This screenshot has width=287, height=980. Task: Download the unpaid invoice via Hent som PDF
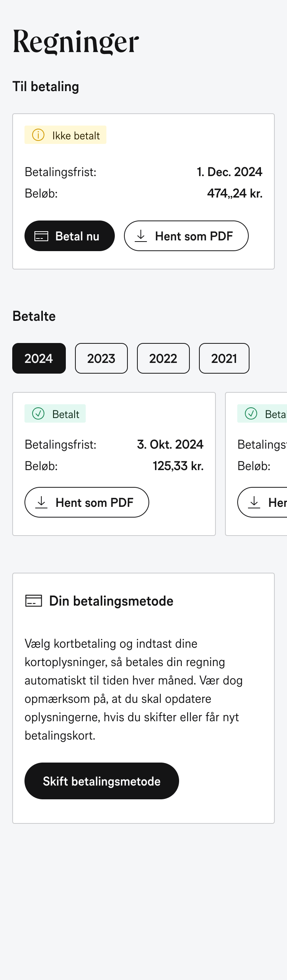click(x=186, y=236)
